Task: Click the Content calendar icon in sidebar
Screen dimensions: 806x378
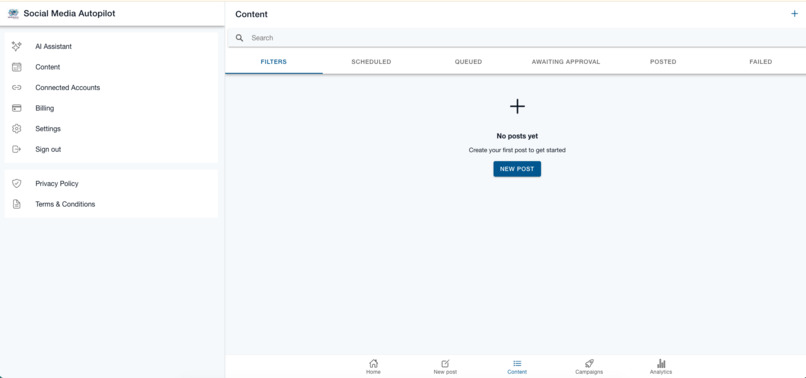Action: 16,67
